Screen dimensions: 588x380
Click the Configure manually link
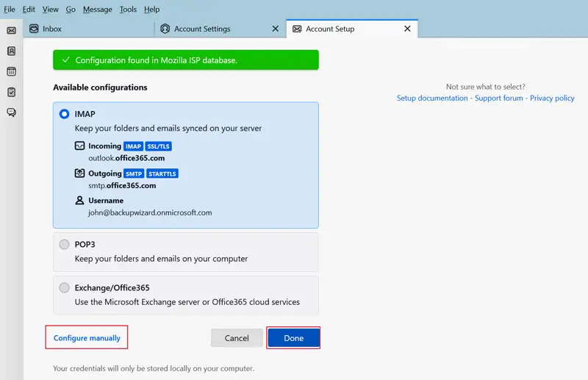pyautogui.click(x=87, y=338)
